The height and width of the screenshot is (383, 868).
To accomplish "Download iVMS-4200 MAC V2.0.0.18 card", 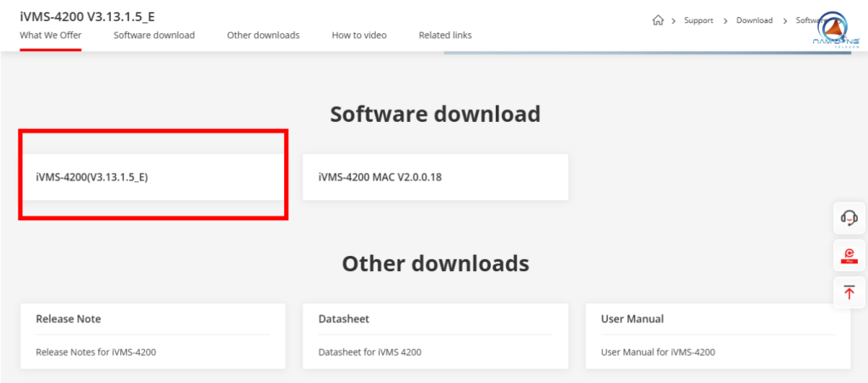I will click(x=435, y=177).
